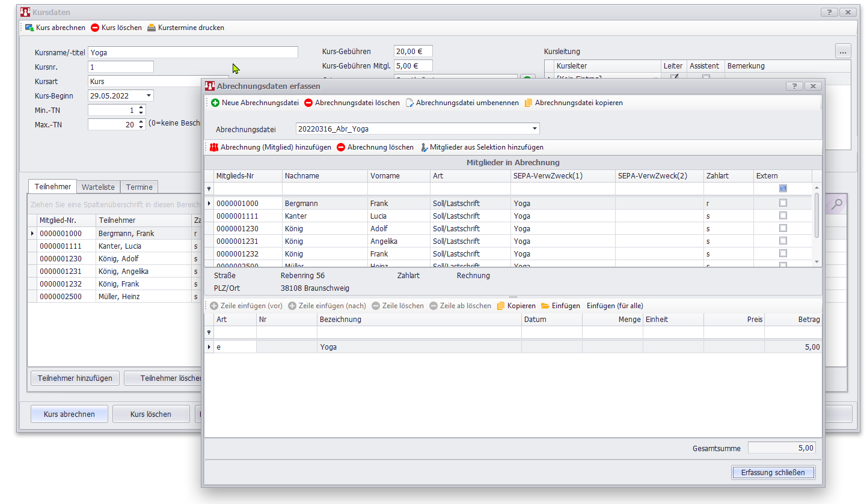Click the Kurstermine drucken printer icon

(x=152, y=28)
